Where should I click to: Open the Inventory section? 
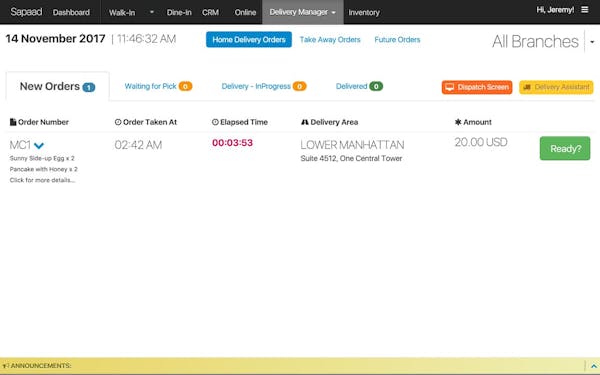[x=364, y=13]
